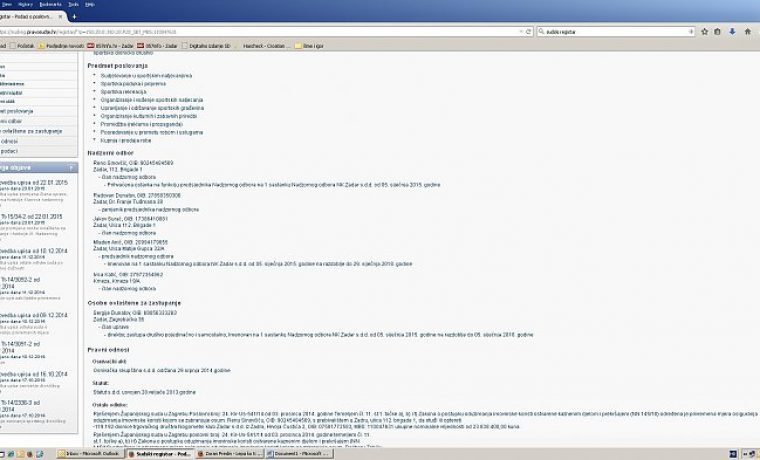Open the help icon in left panel header
Screen dimensions: 760x460
(71, 168)
